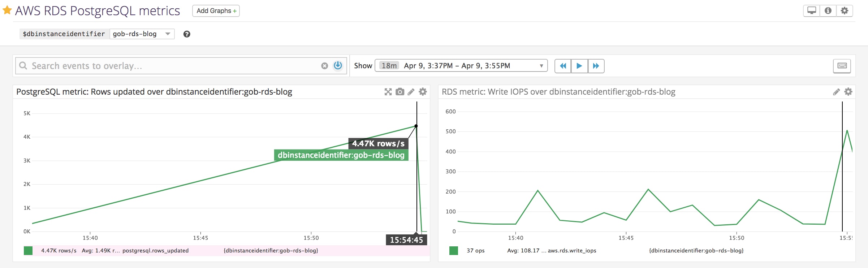Screen dimensions: 868x268
Task: Open the TV mode monitor icon
Action: point(811,11)
